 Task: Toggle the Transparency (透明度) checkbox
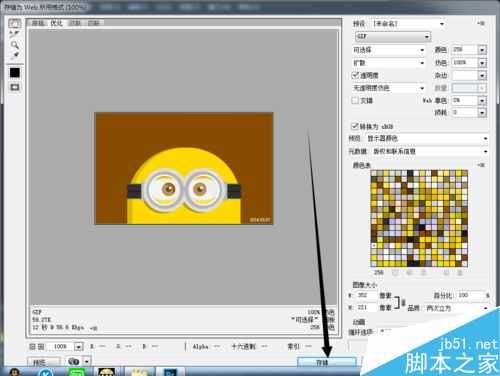[x=355, y=75]
